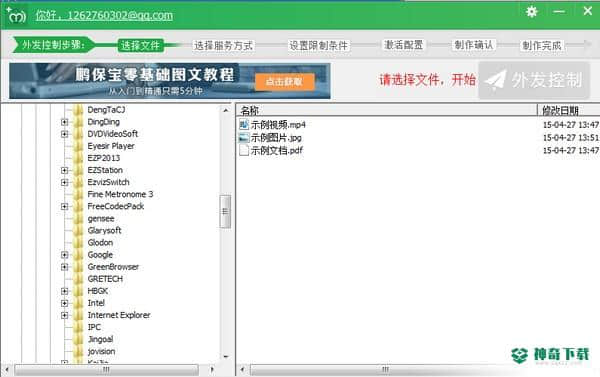The image size is (600, 377).
Task: Click the Fine Metronome 3 folder icon
Action: pos(78,194)
